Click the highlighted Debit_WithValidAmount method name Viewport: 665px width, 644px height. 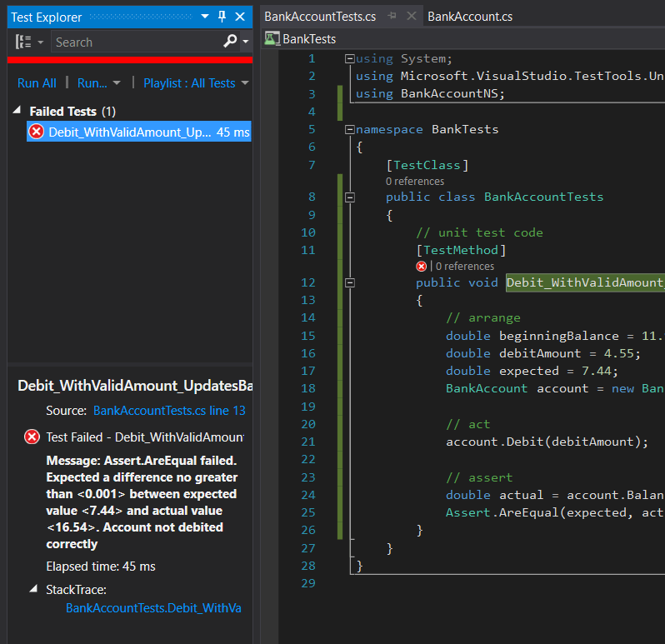tap(585, 282)
